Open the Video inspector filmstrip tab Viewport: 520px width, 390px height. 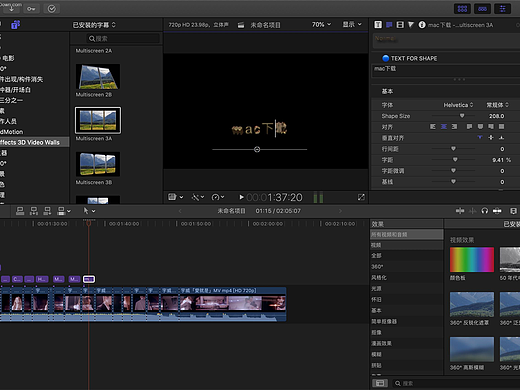tap(400, 25)
